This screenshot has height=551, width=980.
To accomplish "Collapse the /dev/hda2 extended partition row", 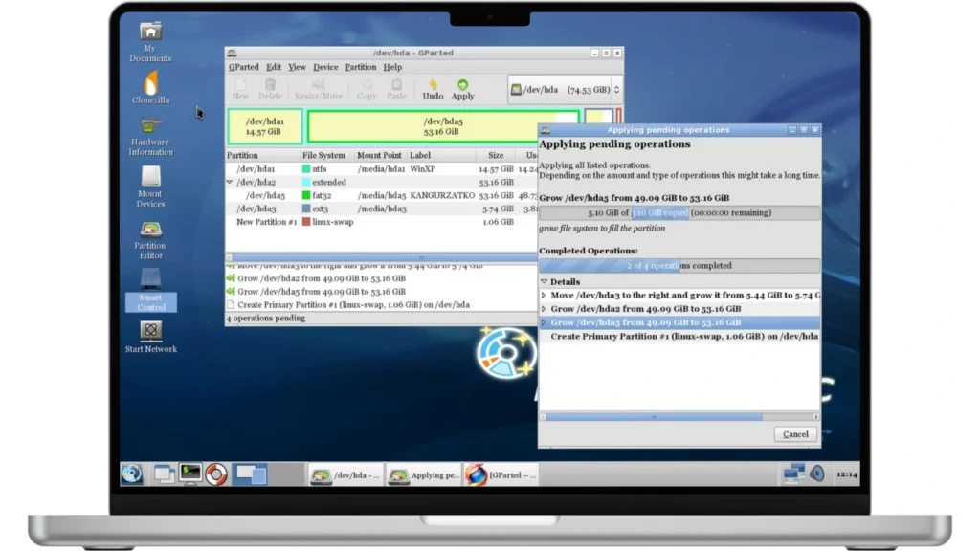I will click(230, 182).
